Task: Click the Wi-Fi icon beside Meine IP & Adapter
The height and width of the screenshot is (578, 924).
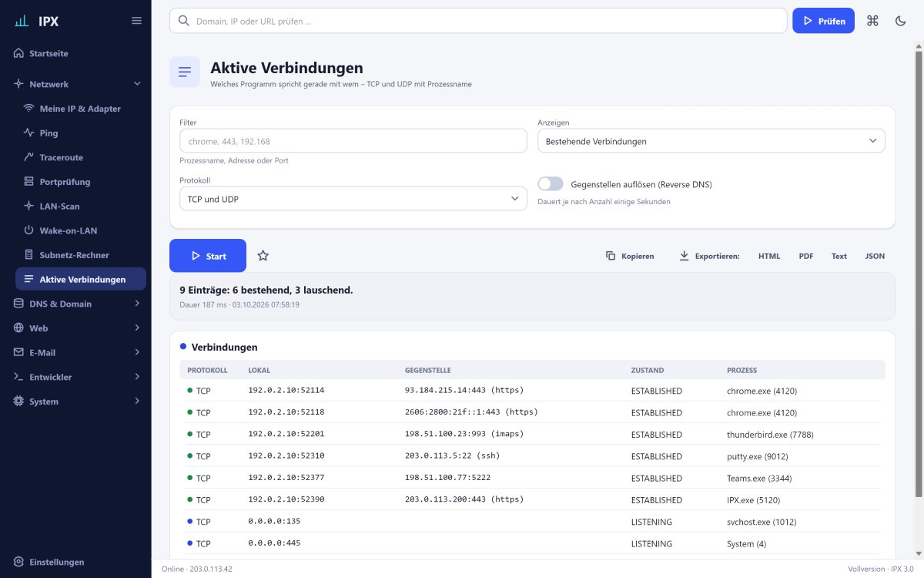Action: pyautogui.click(x=29, y=109)
